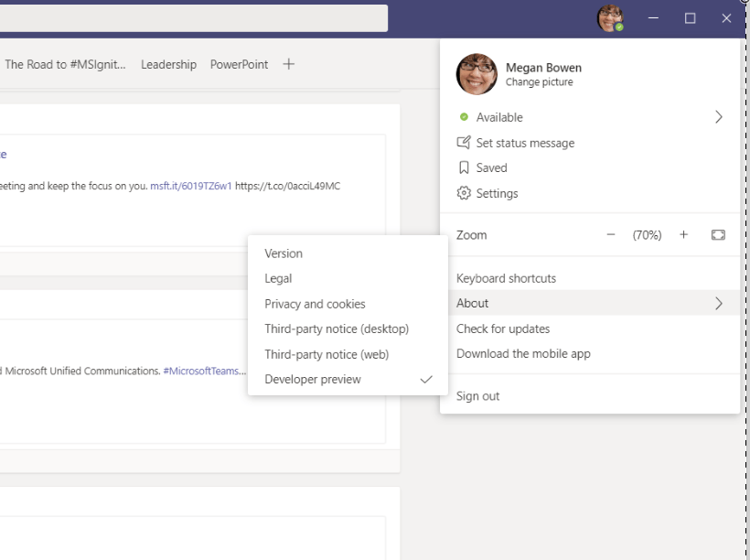Click the full screen zoom reset icon
Image resolution: width=750 pixels, height=560 pixels.
click(x=718, y=235)
